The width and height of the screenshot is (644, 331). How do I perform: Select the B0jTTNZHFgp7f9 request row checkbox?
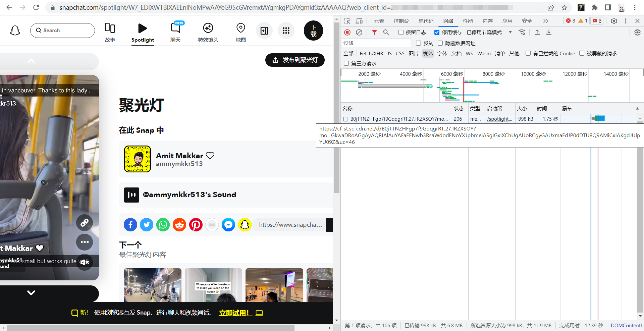346,119
